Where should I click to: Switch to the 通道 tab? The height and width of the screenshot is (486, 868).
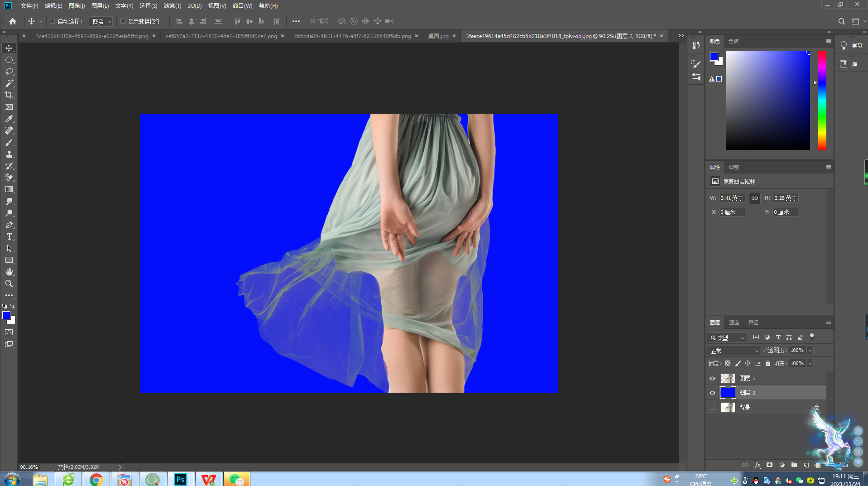click(x=734, y=322)
